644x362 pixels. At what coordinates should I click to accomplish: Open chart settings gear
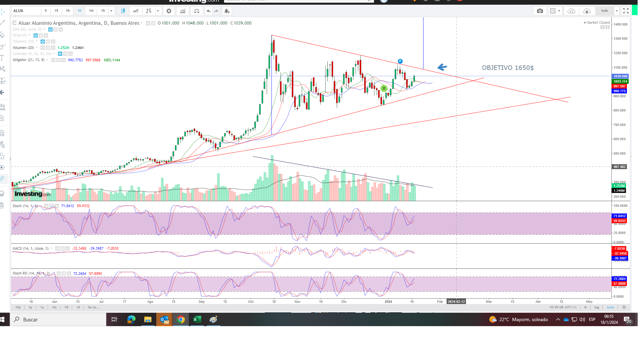pyautogui.click(x=169, y=11)
